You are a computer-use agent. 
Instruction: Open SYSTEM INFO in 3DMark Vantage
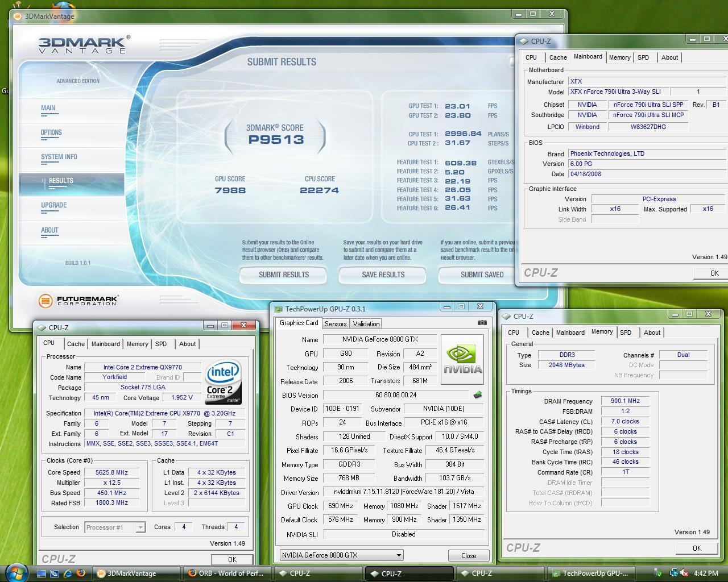(59, 157)
